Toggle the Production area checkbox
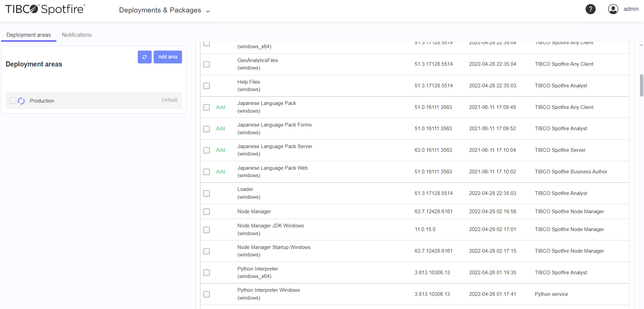The height and width of the screenshot is (309, 644). pyautogui.click(x=13, y=101)
